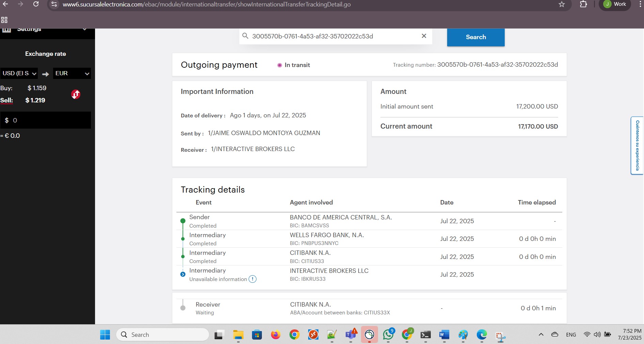Reload the page with the refresh icon
The image size is (644, 344).
(36, 4)
